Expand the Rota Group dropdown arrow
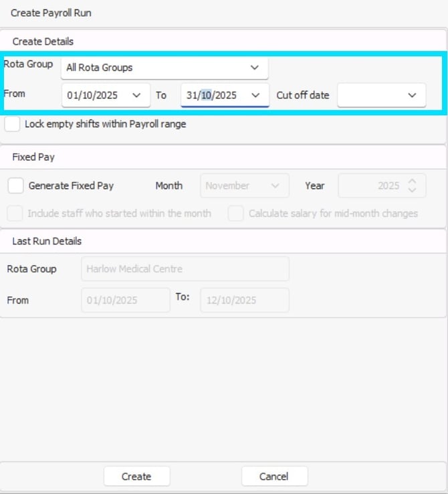 point(254,68)
